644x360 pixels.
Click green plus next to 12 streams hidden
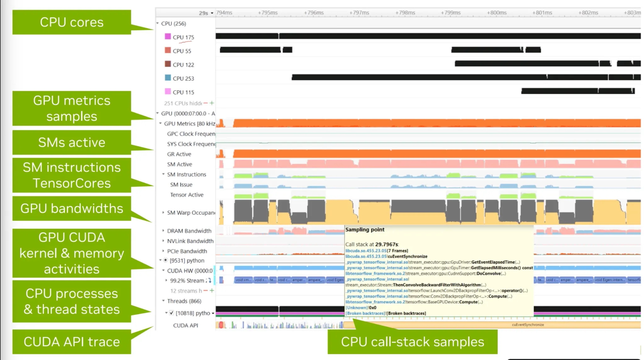coord(212,291)
